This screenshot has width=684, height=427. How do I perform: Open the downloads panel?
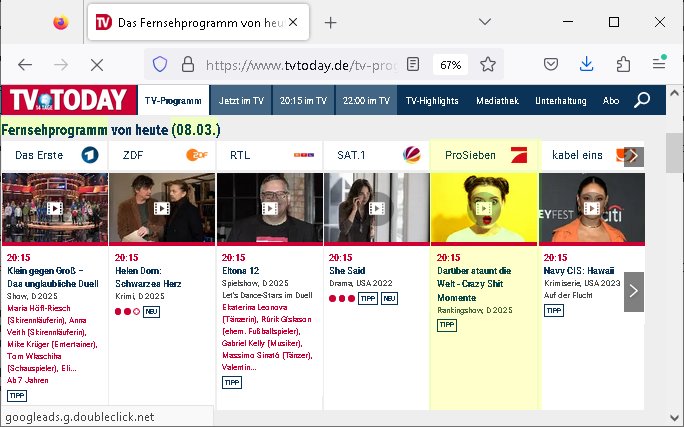[587, 65]
